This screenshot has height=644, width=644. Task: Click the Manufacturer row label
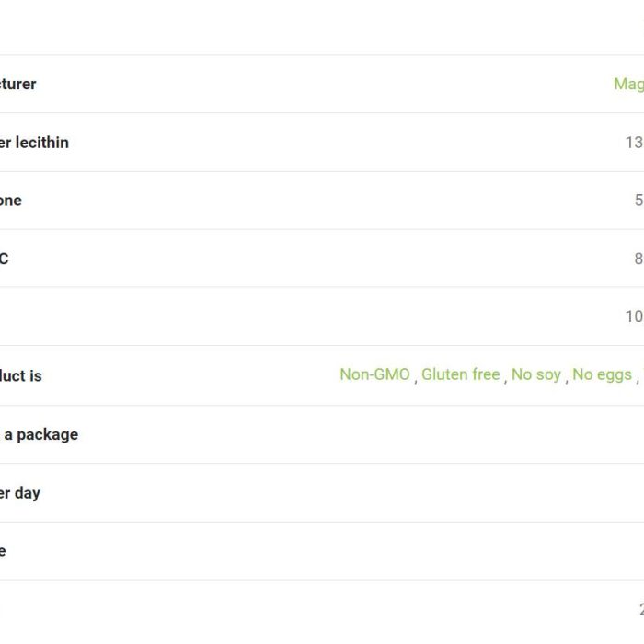[18, 85]
